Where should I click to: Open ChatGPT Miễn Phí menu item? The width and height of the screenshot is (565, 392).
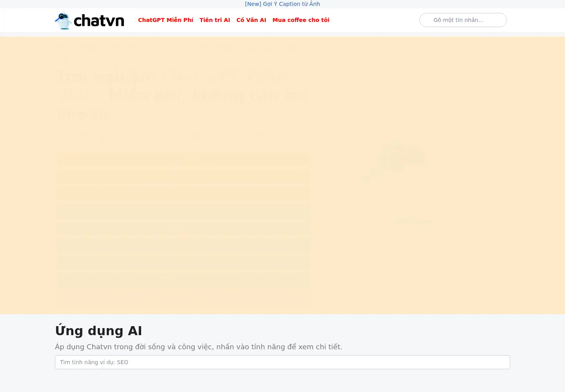tap(166, 20)
